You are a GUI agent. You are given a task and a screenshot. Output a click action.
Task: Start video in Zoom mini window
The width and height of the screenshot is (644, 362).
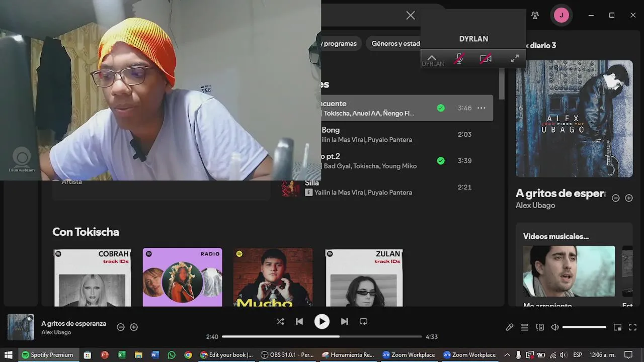tap(486, 59)
